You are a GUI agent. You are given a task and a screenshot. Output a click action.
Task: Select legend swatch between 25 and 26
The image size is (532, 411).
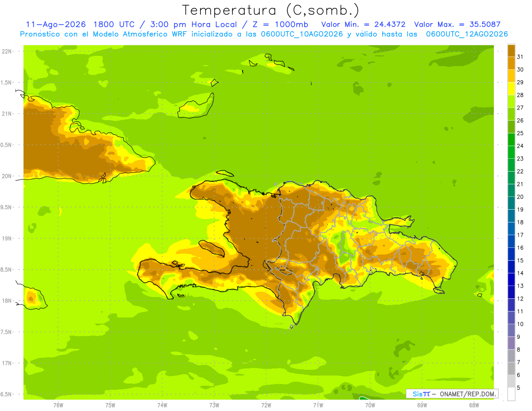pos(511,127)
